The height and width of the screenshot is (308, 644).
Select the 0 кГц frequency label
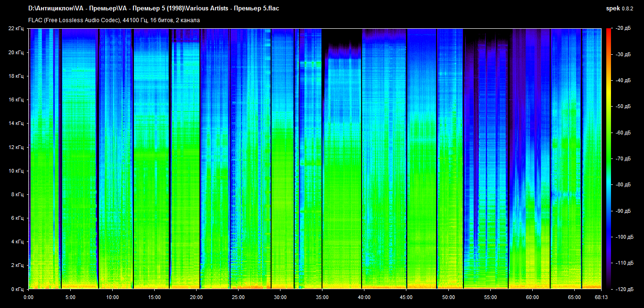(x=18, y=288)
